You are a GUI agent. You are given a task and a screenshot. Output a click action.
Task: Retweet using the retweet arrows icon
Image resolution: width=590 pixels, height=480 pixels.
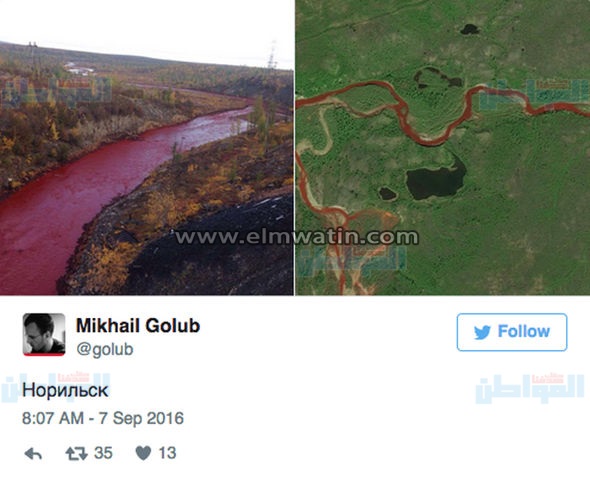pyautogui.click(x=76, y=454)
